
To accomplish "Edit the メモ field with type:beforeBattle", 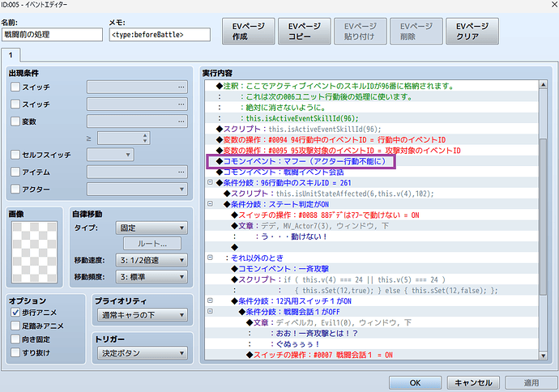I will point(160,35).
